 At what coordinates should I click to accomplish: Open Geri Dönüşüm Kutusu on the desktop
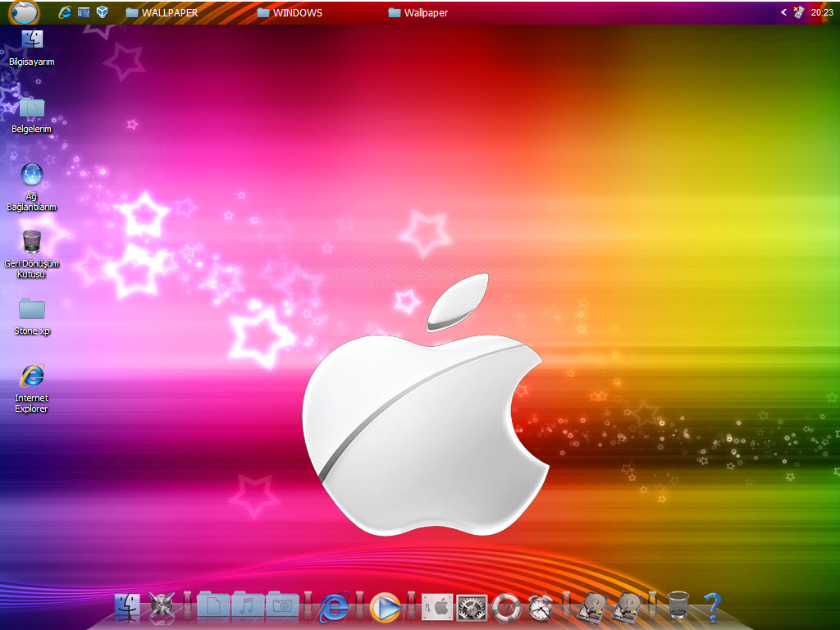[x=32, y=254]
